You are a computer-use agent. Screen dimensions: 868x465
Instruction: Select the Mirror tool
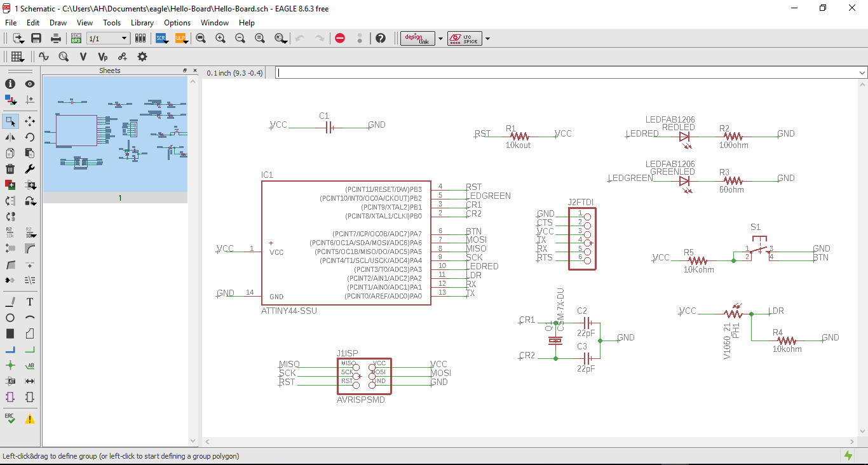(x=10, y=137)
